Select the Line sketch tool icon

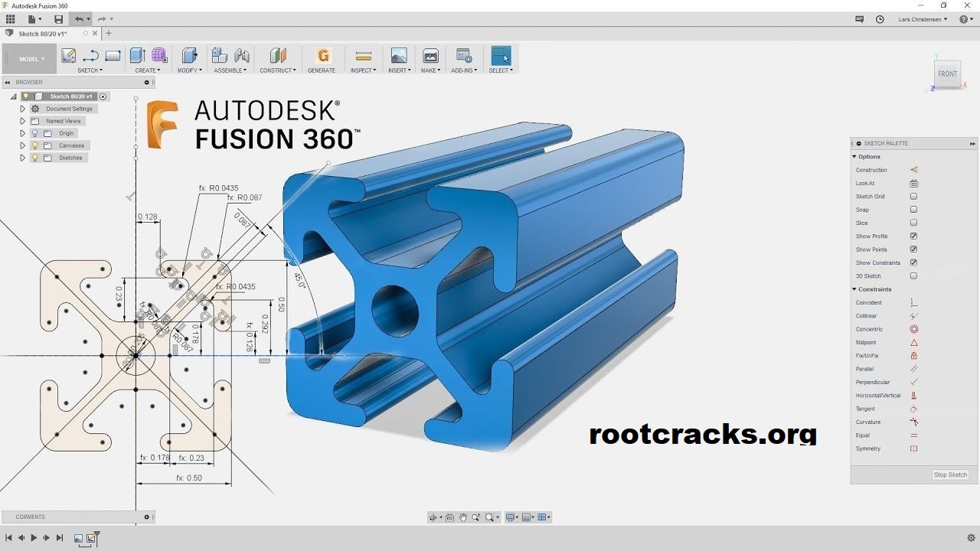click(x=90, y=55)
